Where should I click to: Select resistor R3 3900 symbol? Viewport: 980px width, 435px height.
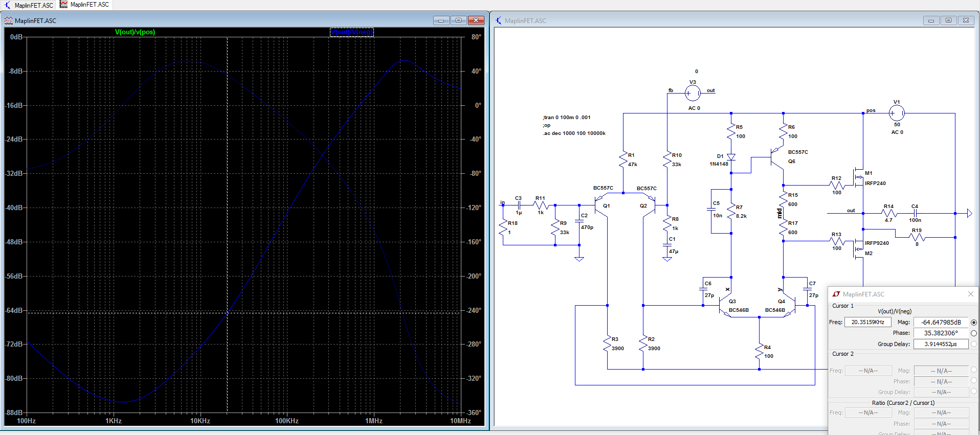[607, 343]
